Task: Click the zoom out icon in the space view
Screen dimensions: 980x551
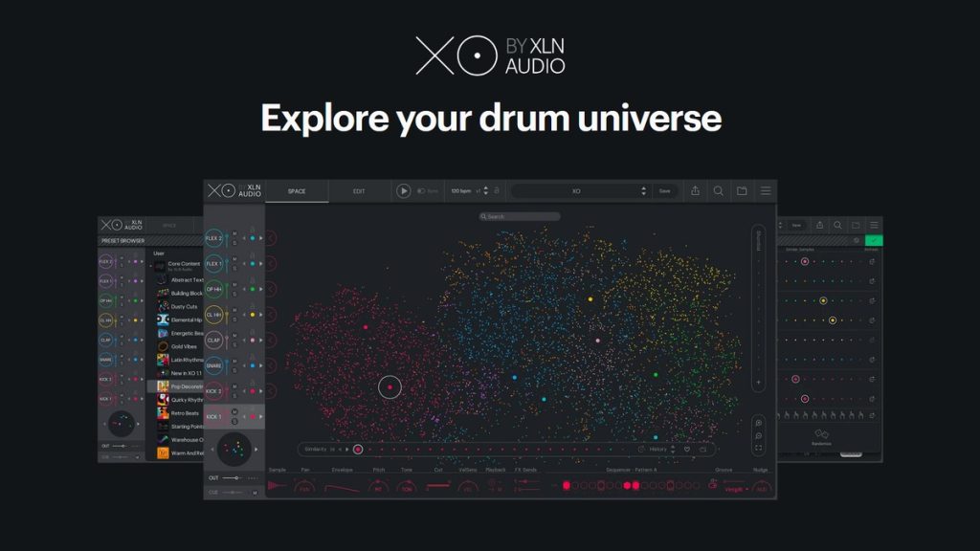Action: tap(758, 436)
